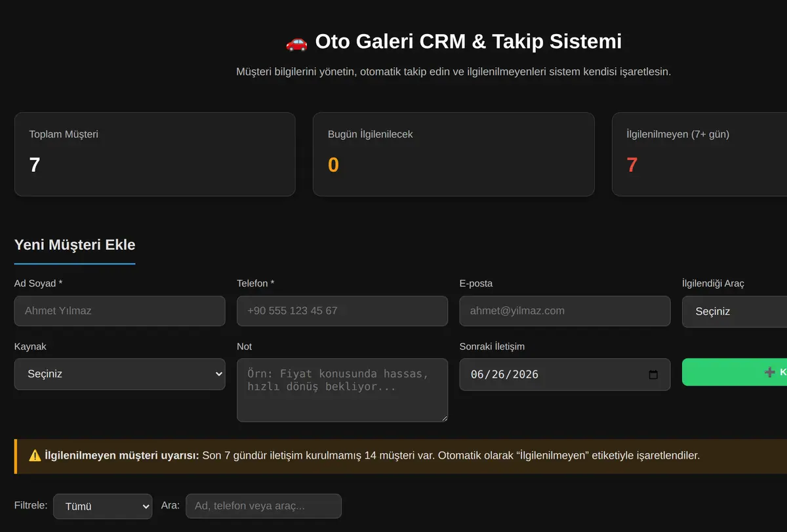Click the Ad Soyad input field
Viewport: 787px width, 532px height.
point(119,311)
